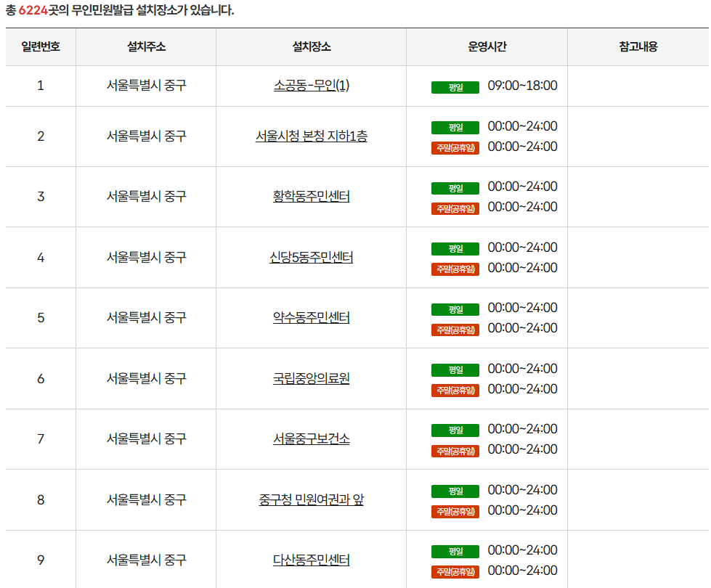Click 평일 badge for 황학동주민센터 row
Screen dimensions: 711x588
pos(455,188)
